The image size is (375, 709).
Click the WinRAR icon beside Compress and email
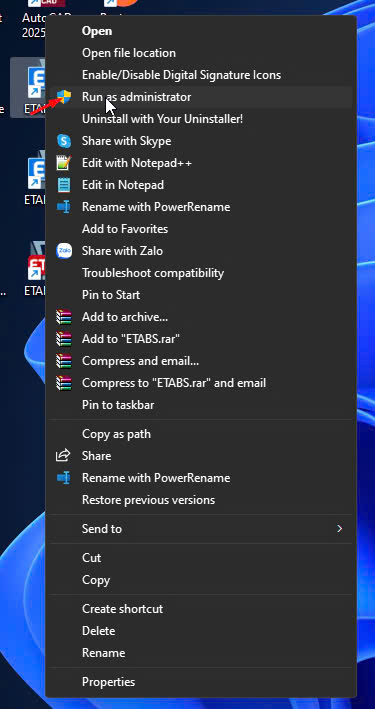tap(64, 361)
